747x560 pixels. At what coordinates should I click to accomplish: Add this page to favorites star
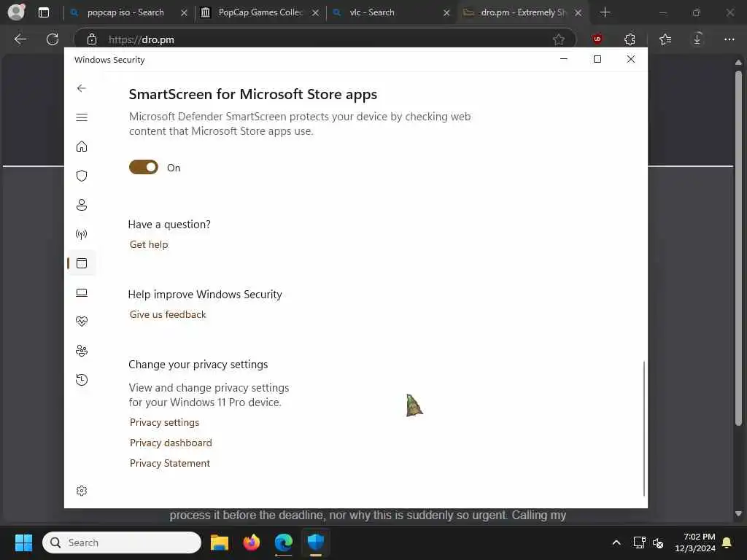[558, 39]
